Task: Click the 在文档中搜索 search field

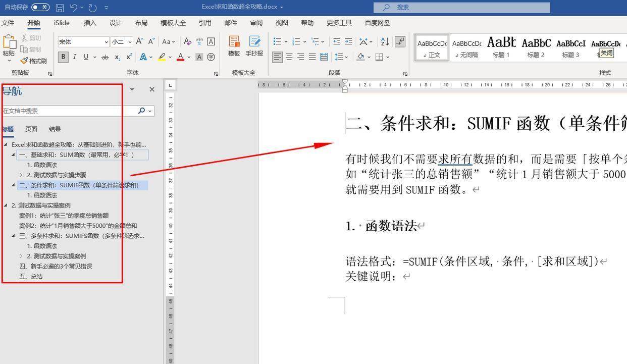Action: point(68,111)
